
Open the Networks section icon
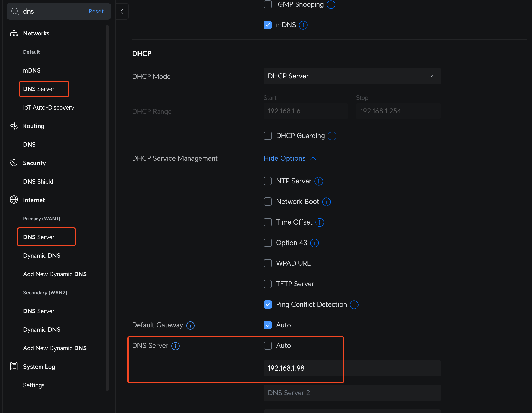click(x=14, y=33)
